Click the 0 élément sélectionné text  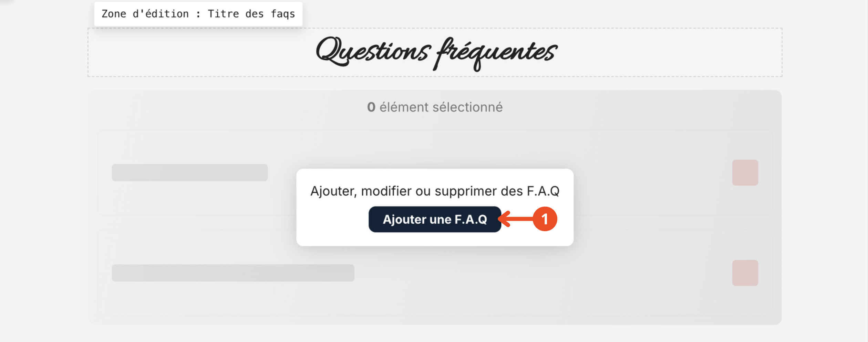click(435, 107)
